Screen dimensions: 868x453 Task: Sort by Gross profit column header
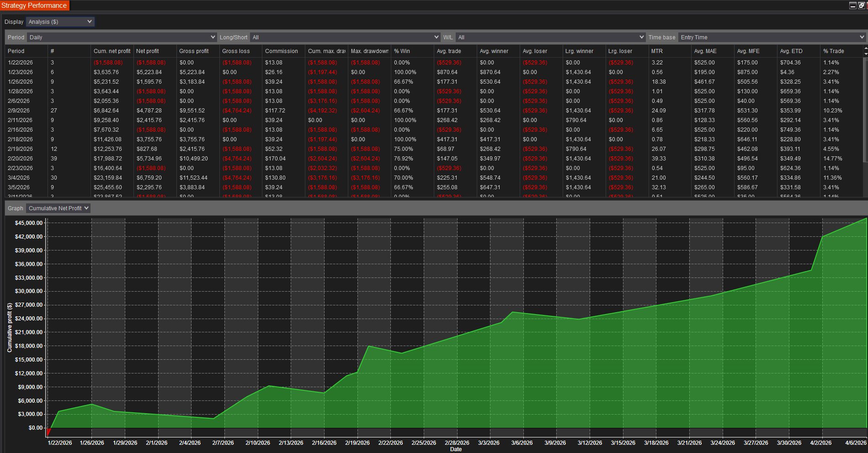pyautogui.click(x=198, y=51)
